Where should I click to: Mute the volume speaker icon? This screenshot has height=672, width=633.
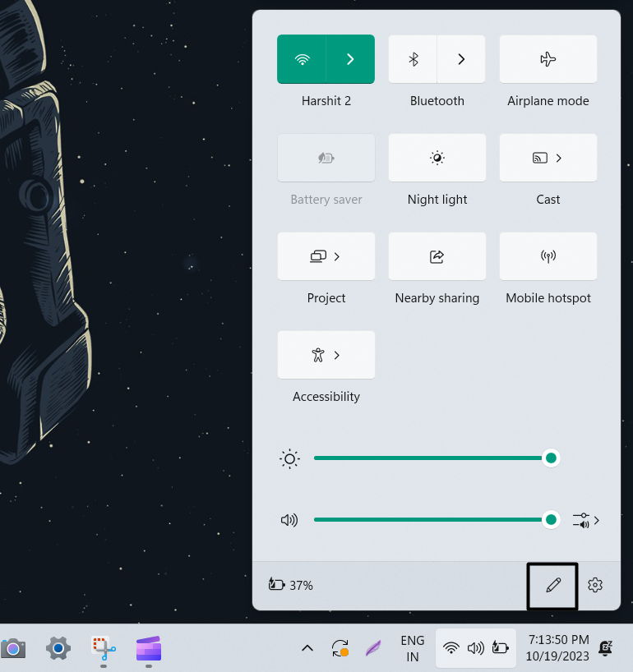tap(289, 520)
